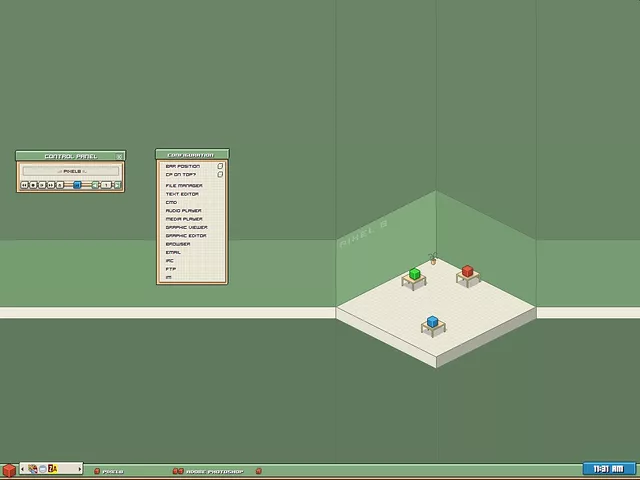The image size is (640, 480).
Task: Open the first quick launch icon
Action: (x=32, y=469)
